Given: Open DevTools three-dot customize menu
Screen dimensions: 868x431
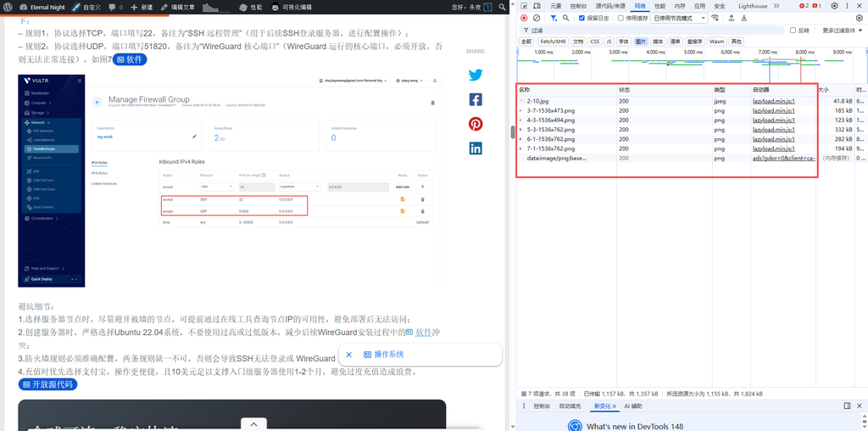Looking at the screenshot, I should 848,6.
